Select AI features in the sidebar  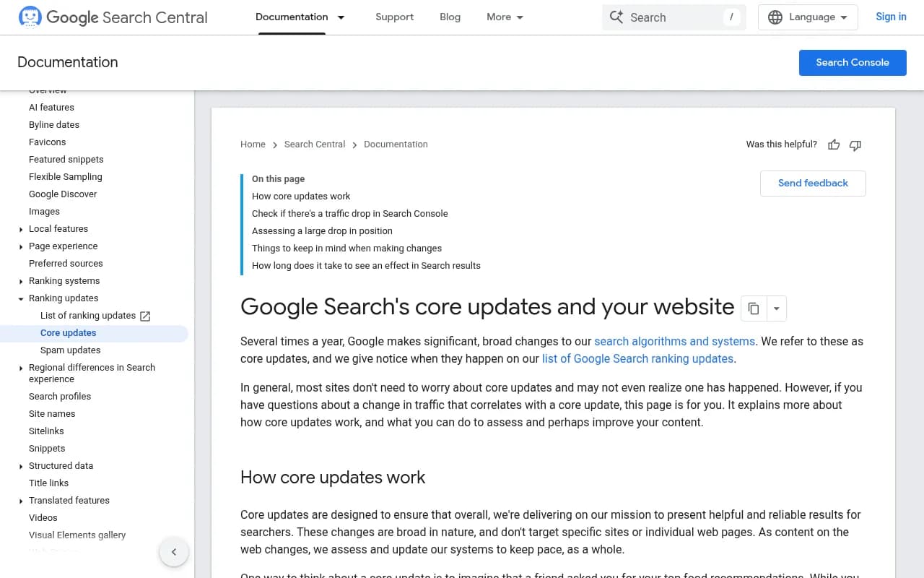(x=51, y=108)
